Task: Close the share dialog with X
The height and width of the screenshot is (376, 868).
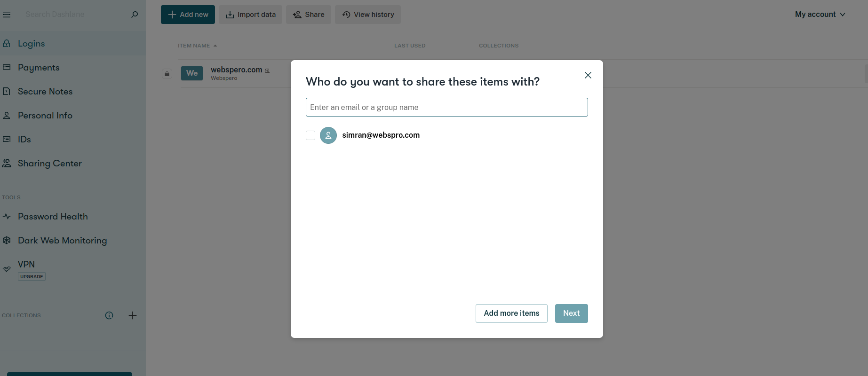Action: pyautogui.click(x=588, y=75)
